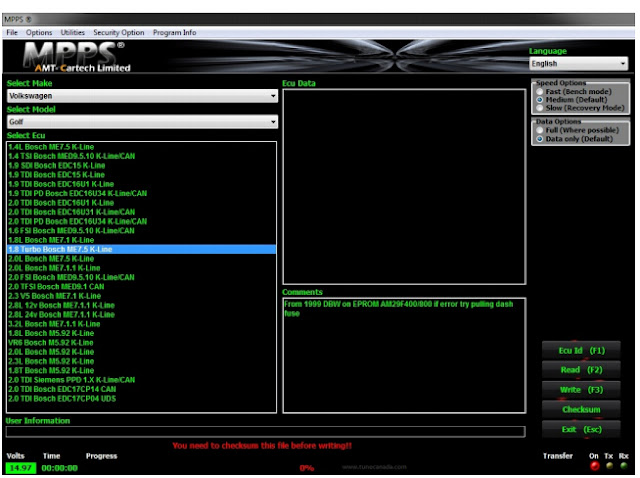Select highlighted 1.8 Turbo Bosch ME7.5 K-Line
The height and width of the screenshot is (478, 640).
tap(141, 249)
